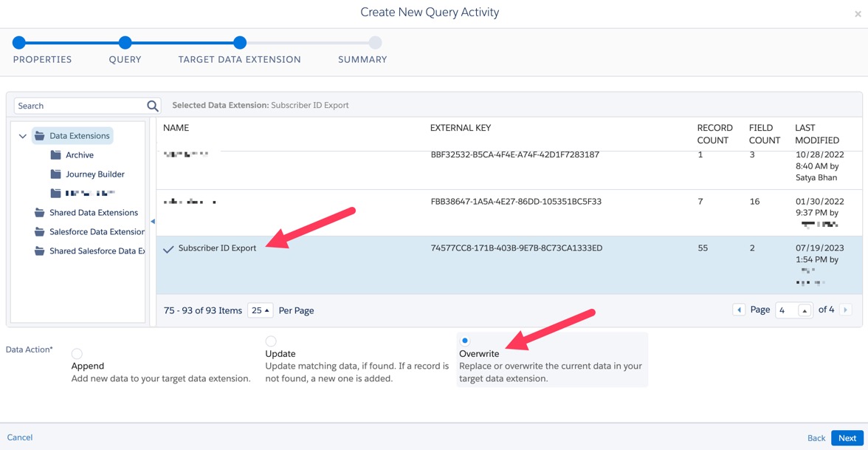Click the Next button
This screenshot has height=450, width=868.
coord(847,437)
